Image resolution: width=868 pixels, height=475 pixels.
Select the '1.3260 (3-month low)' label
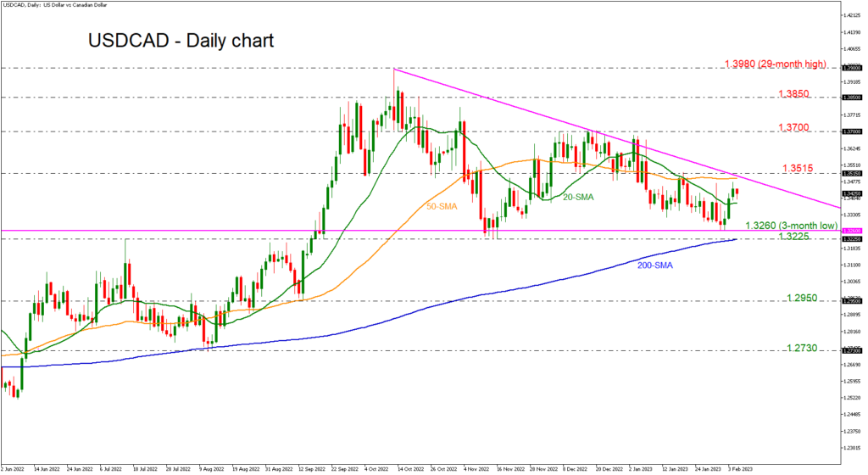click(x=791, y=226)
